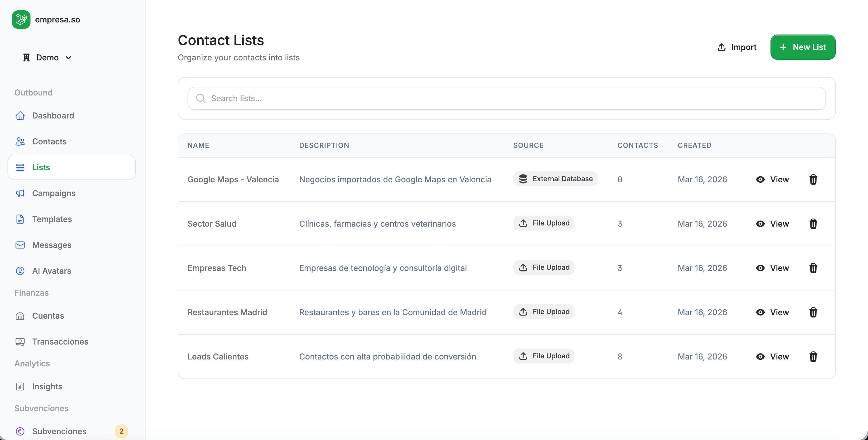Viewport: 868px width, 440px height.
Task: Click the AI Avatars sidebar icon
Action: click(20, 271)
